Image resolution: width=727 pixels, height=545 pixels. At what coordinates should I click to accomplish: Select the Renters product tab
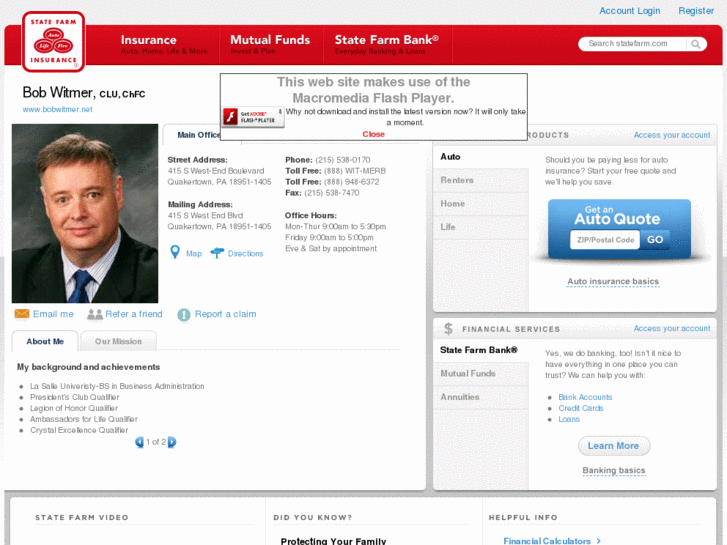pyautogui.click(x=481, y=180)
